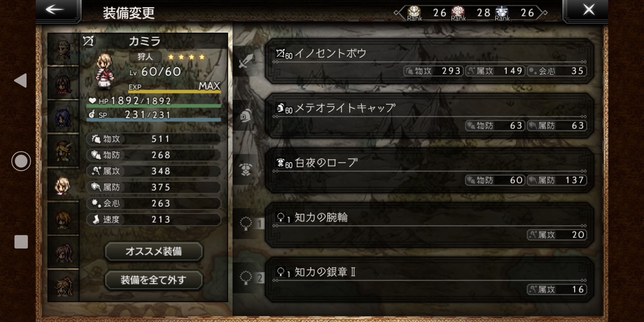The width and height of the screenshot is (644, 322).
Task: Select the highlighted blonde カミラ portrait
Action: [63, 185]
